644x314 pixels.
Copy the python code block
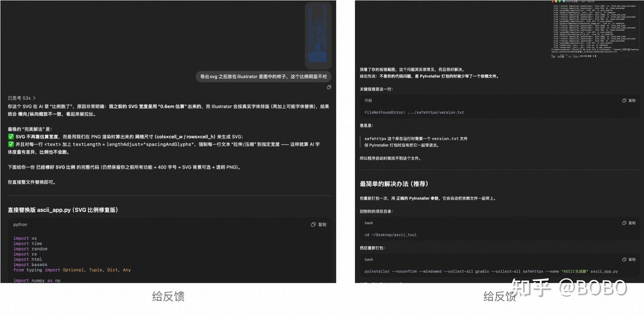pos(319,225)
